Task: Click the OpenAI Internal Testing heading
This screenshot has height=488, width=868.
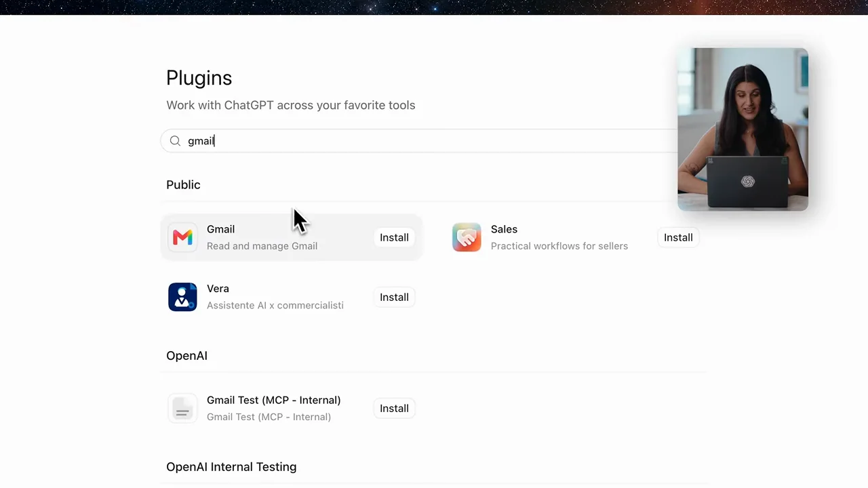Action: click(x=231, y=467)
